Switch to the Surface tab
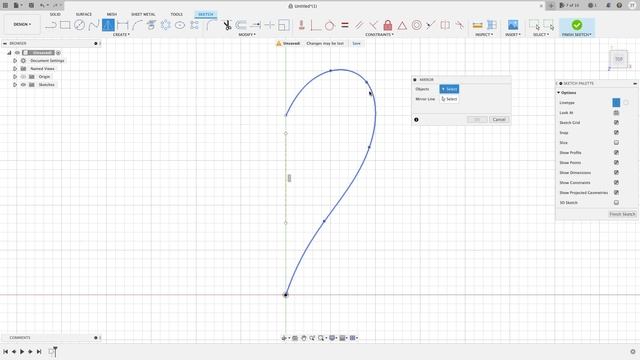Screen dimensions: 640x360 (84, 14)
